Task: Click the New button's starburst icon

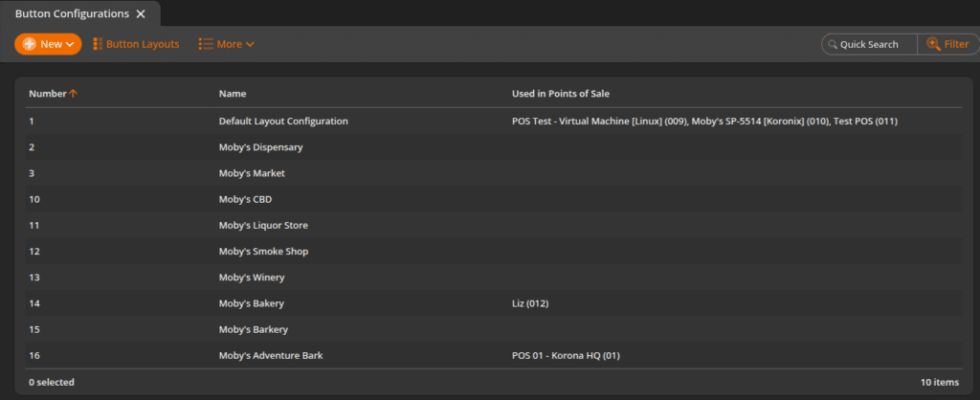Action: click(x=30, y=44)
